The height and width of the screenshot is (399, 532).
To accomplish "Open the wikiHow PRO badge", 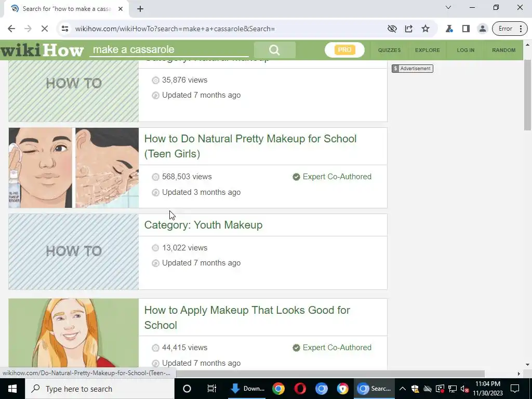I will pyautogui.click(x=344, y=50).
